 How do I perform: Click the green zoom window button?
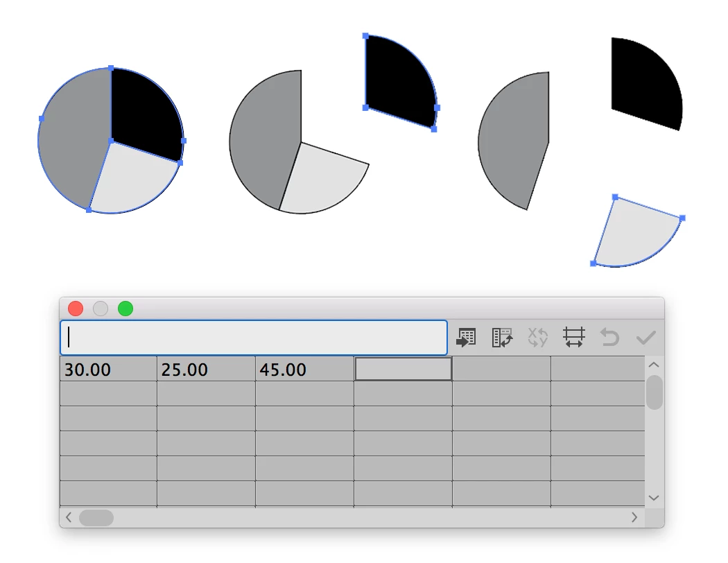(125, 309)
